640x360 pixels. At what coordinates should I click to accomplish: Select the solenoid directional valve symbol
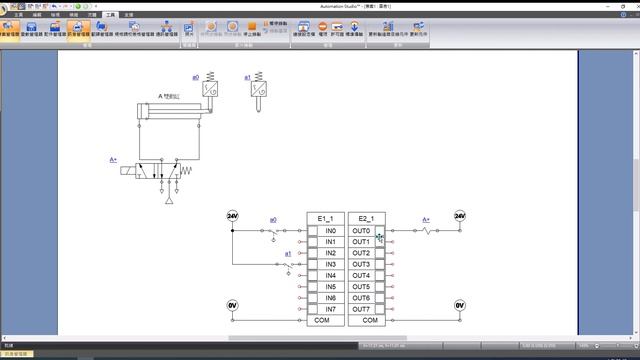pyautogui.click(x=158, y=171)
